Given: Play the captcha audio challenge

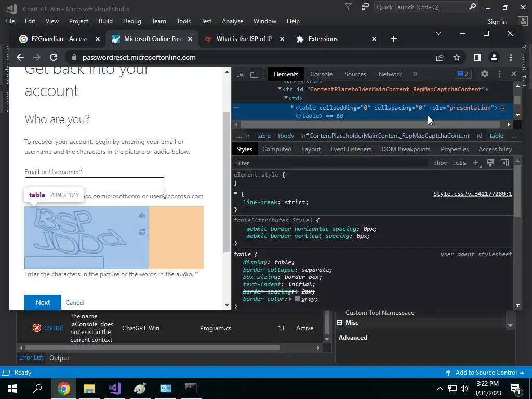Looking at the screenshot, I should [142, 216].
